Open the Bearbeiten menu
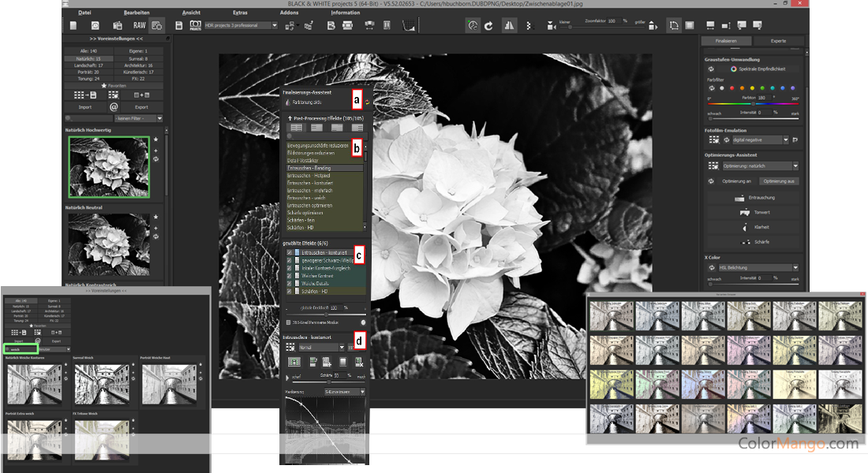The width and height of the screenshot is (868, 473). point(137,12)
